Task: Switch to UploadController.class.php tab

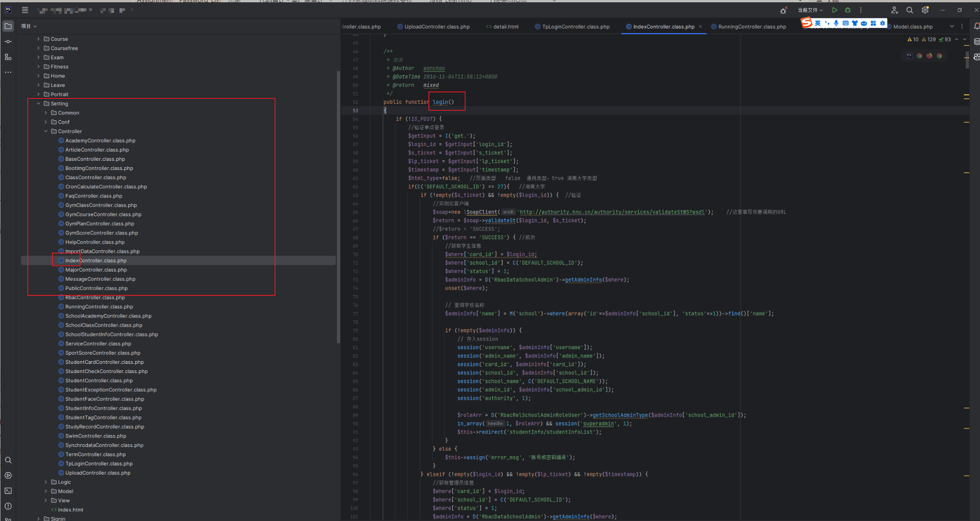Action: click(x=433, y=27)
